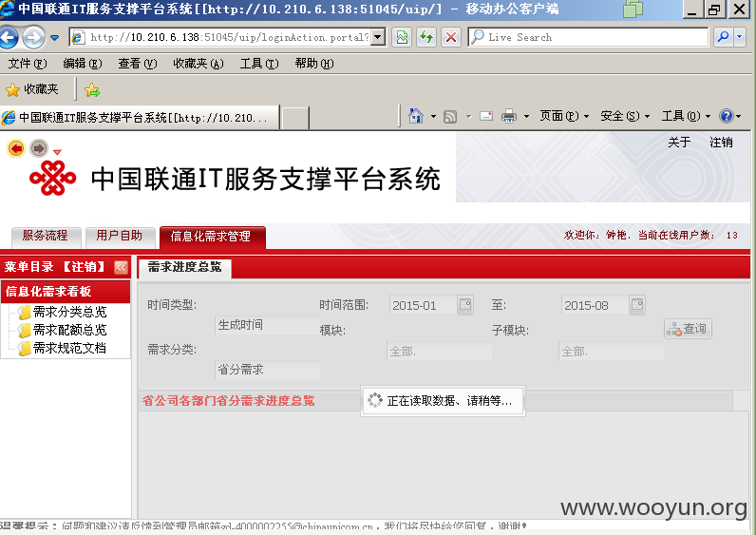
Task: Switch to the 服务流程 tab
Action: [46, 236]
